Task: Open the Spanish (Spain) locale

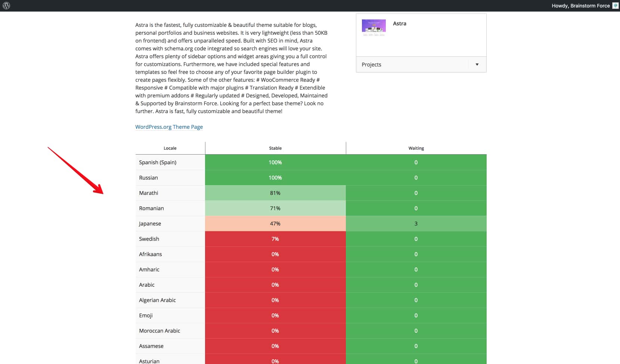Action: click(x=158, y=162)
